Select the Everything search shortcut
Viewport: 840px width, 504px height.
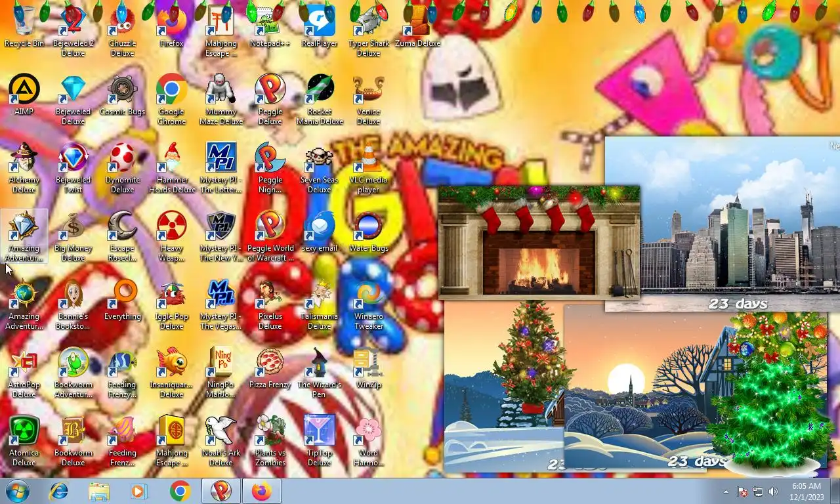pyautogui.click(x=122, y=301)
